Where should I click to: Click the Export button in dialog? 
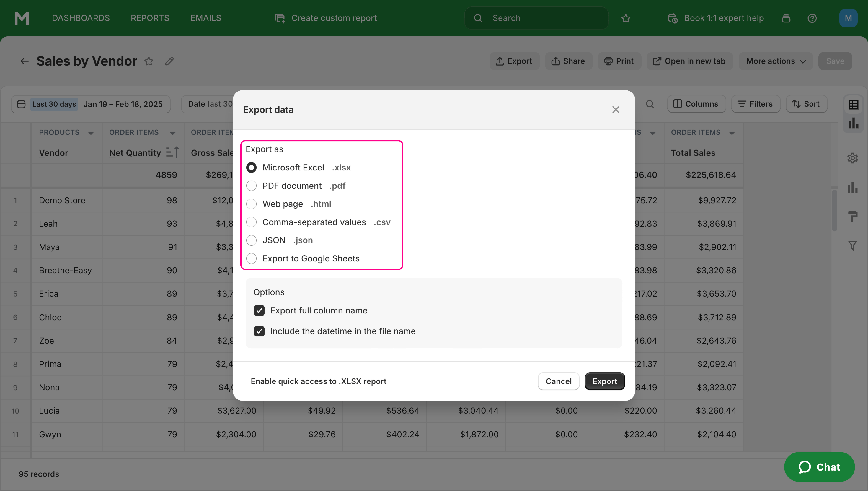pos(605,381)
